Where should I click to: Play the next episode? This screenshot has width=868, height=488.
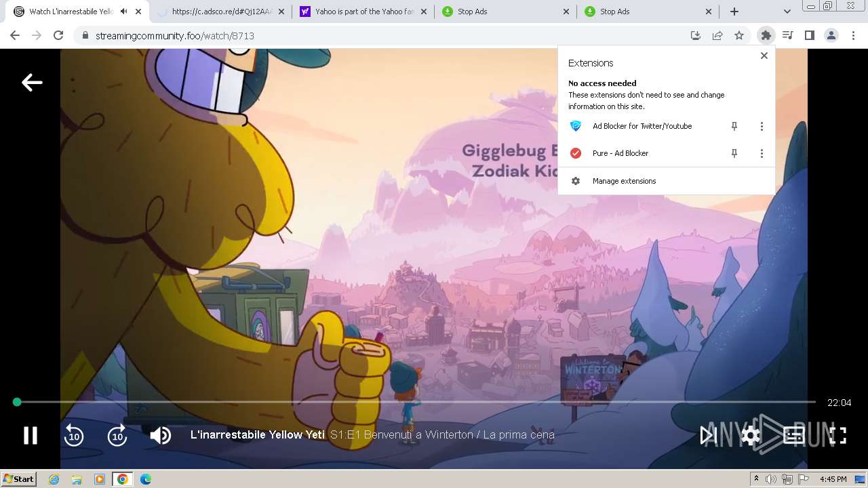click(x=708, y=435)
